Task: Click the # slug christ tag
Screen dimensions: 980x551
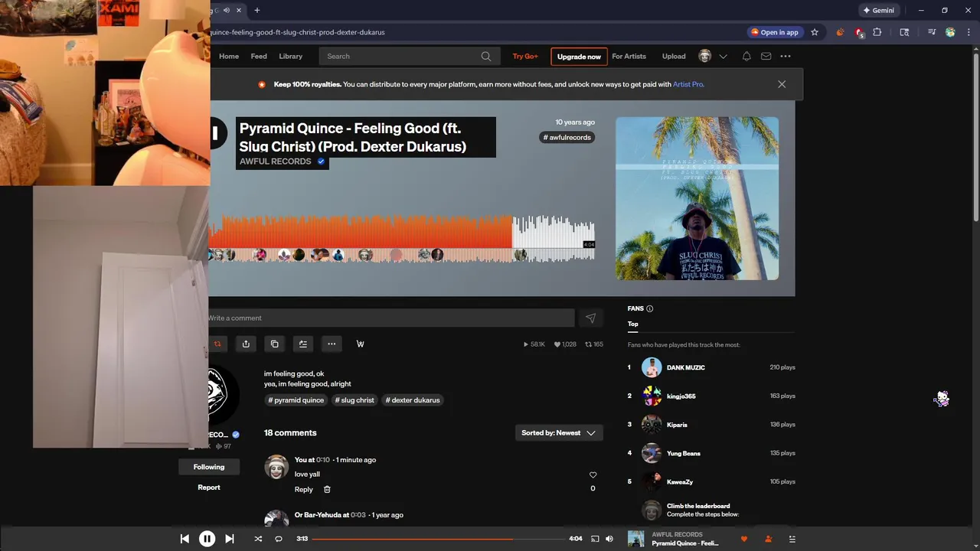Action: (x=354, y=400)
